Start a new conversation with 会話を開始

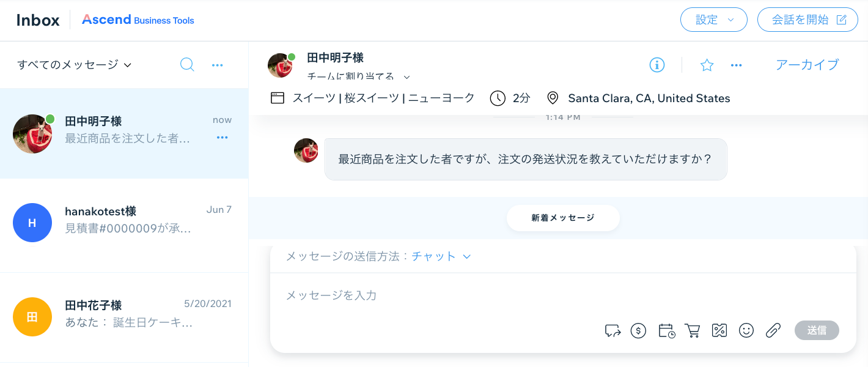(x=807, y=20)
